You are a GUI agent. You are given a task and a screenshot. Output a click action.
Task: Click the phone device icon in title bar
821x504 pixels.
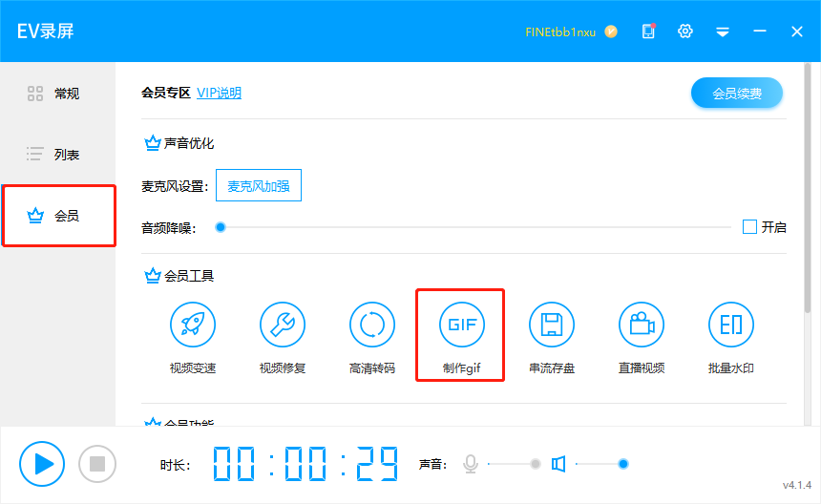tap(648, 31)
